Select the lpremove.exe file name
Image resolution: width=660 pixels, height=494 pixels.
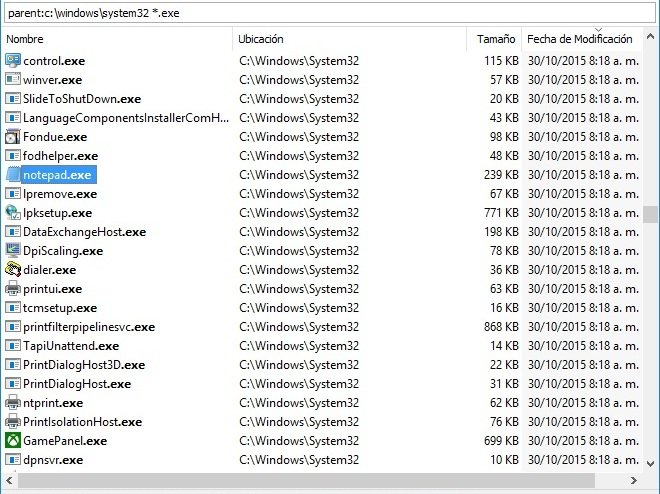pyautogui.click(x=60, y=194)
